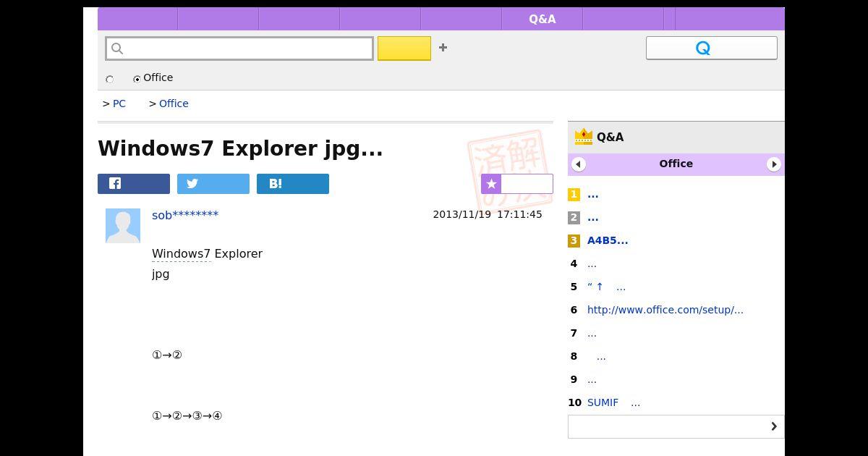Click the Office category heading in sidebar
Image resolution: width=868 pixels, height=456 pixels.
pos(676,164)
